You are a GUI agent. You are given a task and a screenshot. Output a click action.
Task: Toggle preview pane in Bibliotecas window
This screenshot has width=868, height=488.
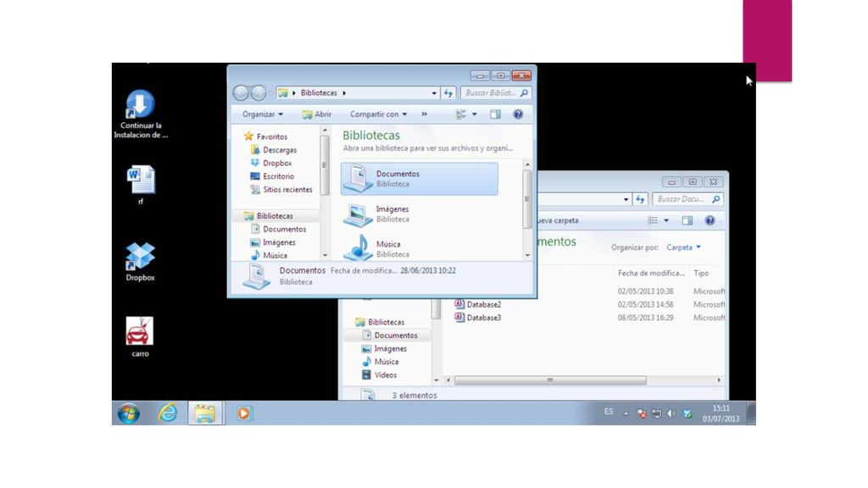495,114
